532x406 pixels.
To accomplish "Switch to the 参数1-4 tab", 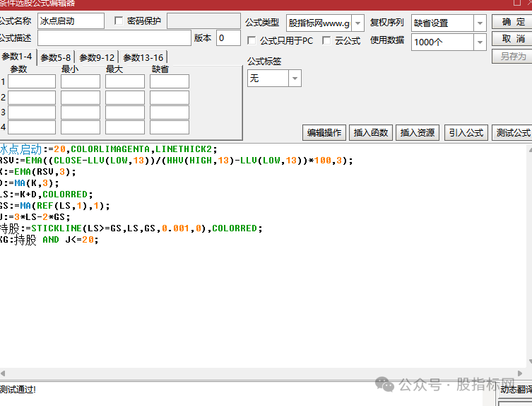I will click(x=17, y=57).
